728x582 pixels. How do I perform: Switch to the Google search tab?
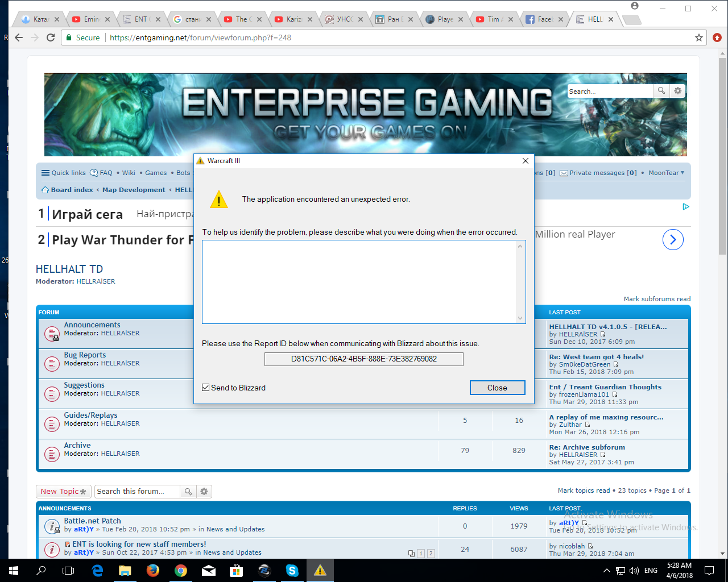(192, 19)
